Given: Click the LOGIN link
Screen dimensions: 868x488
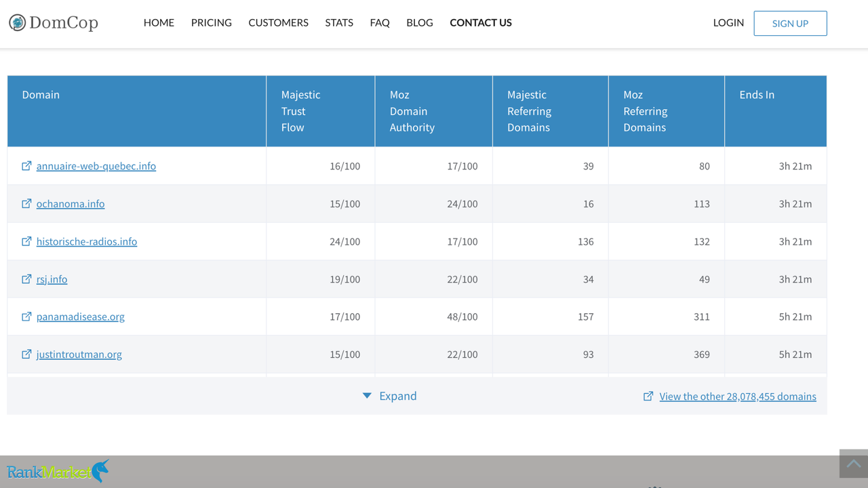Looking at the screenshot, I should tap(728, 22).
